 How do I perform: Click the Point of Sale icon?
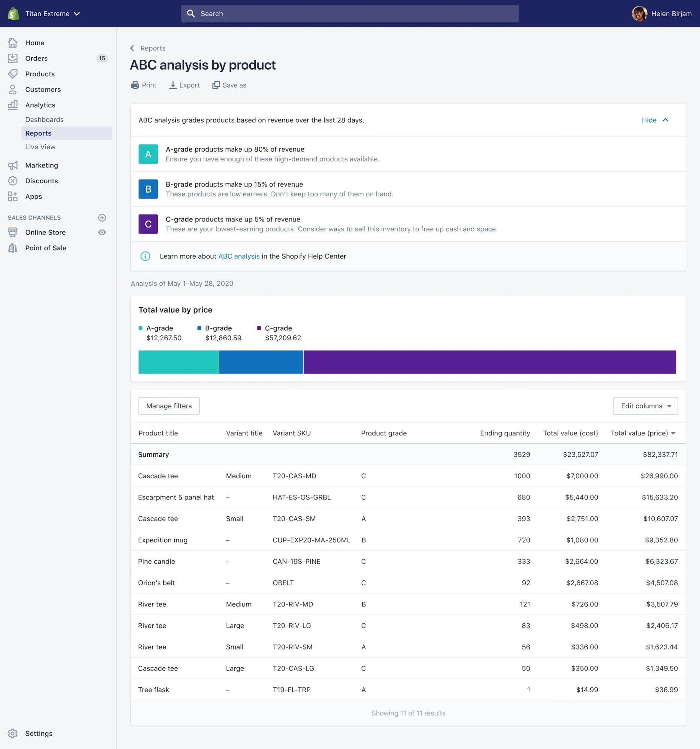tap(12, 248)
